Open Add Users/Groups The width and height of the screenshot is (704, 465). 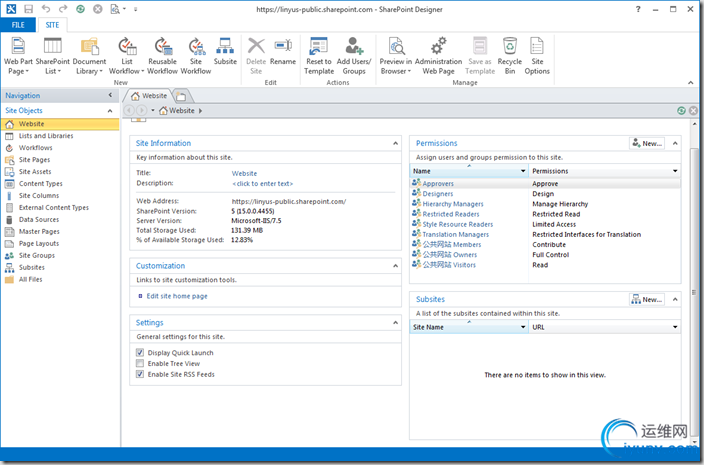point(354,56)
